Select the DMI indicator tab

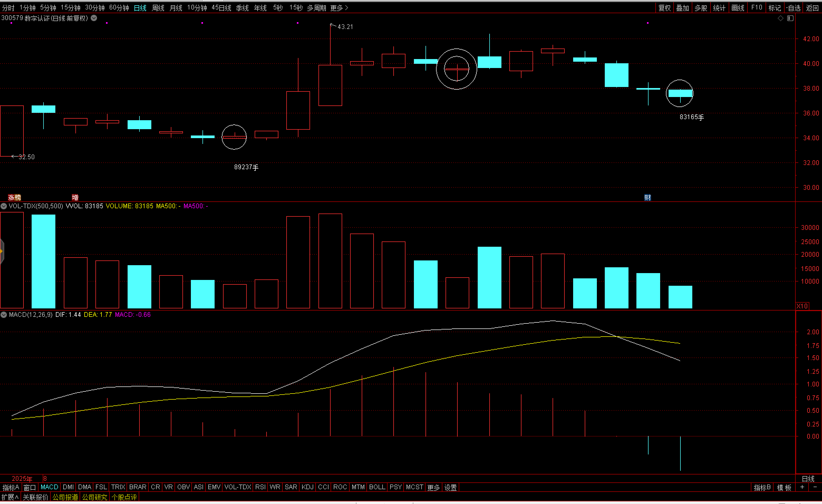click(x=68, y=487)
